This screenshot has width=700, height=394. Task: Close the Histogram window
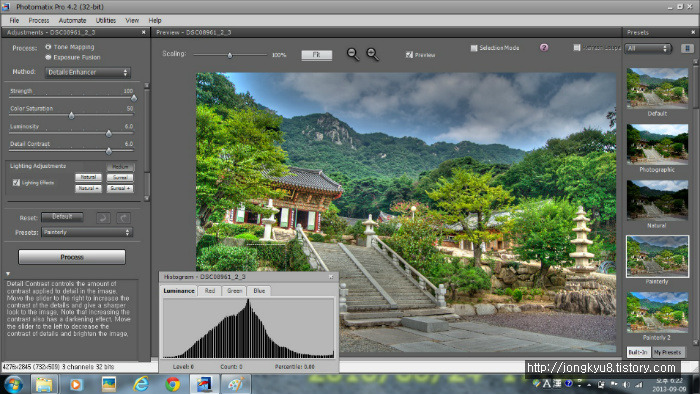click(331, 277)
